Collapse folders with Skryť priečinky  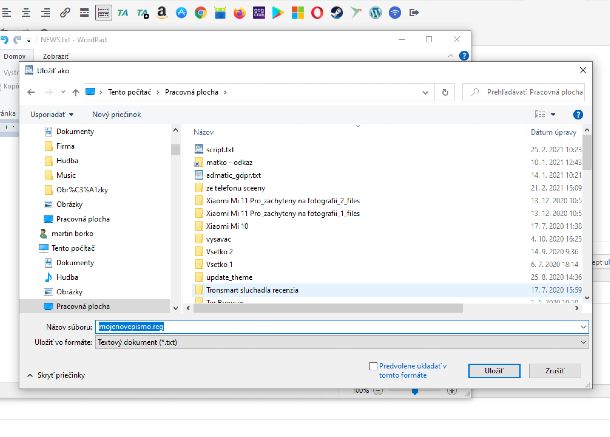(56, 376)
